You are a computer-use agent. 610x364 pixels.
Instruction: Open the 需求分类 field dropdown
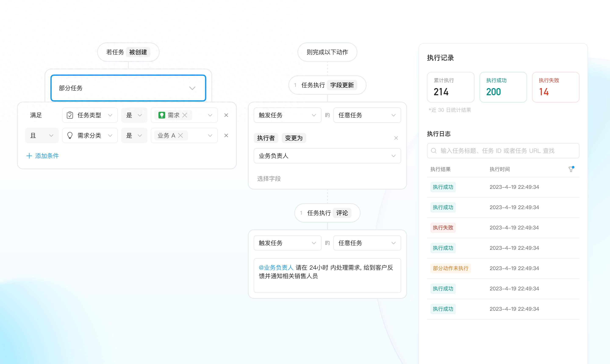tap(90, 135)
